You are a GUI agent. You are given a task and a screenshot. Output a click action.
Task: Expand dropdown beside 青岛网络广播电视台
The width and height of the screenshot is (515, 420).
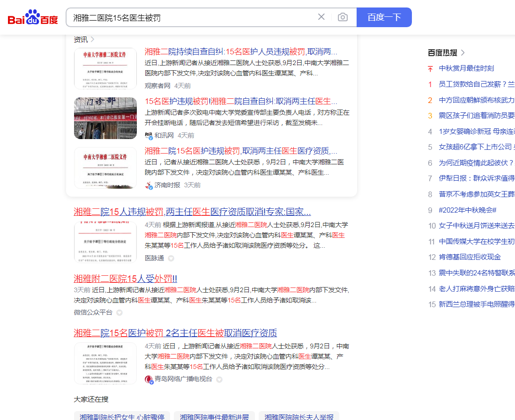tap(219, 379)
